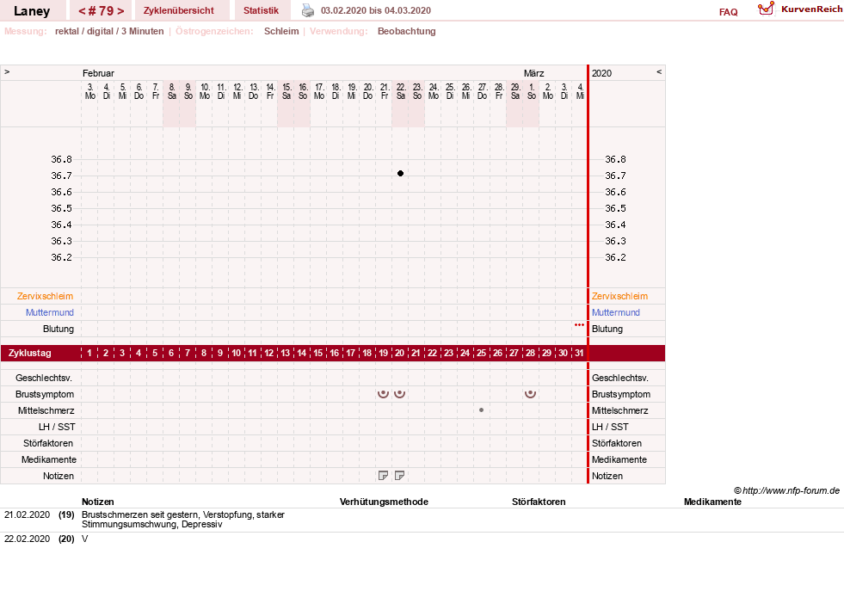The image size is (844, 616).
Task: Click the breast symptom icon on cycle day 28
Action: [x=530, y=394]
